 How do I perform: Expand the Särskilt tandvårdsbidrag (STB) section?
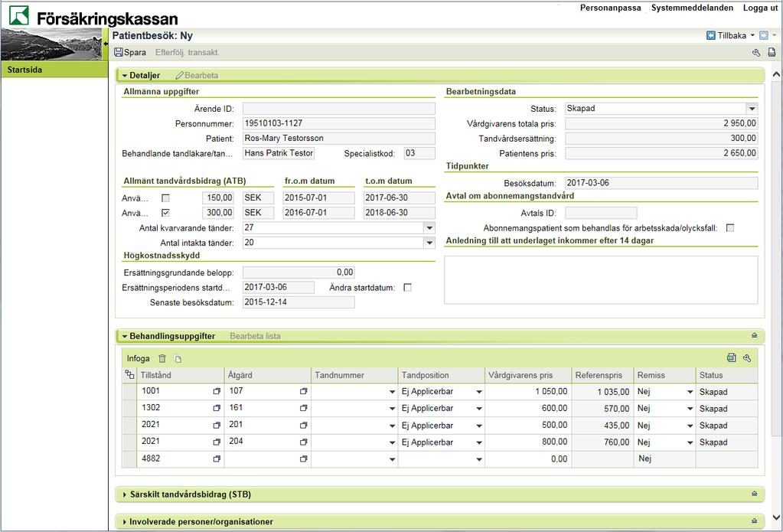point(124,494)
